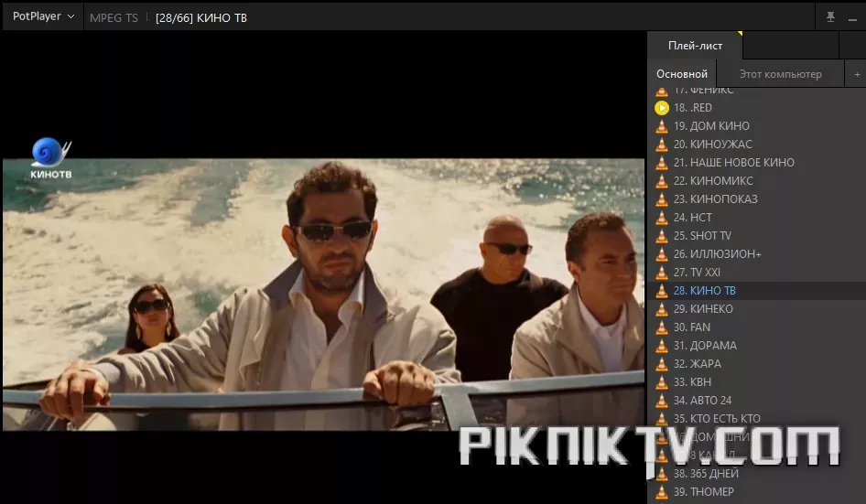The width and height of the screenshot is (866, 504).
Task: Click the cone icon beside ТНОМЕР
Action: (662, 491)
